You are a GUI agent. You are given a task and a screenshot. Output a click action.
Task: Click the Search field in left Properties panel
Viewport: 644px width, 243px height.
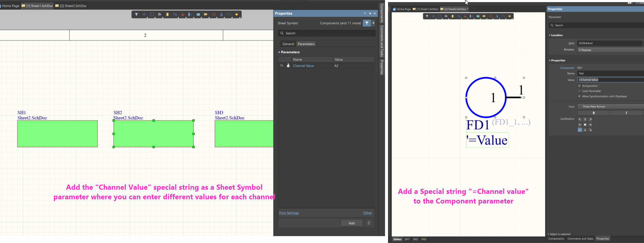327,33
